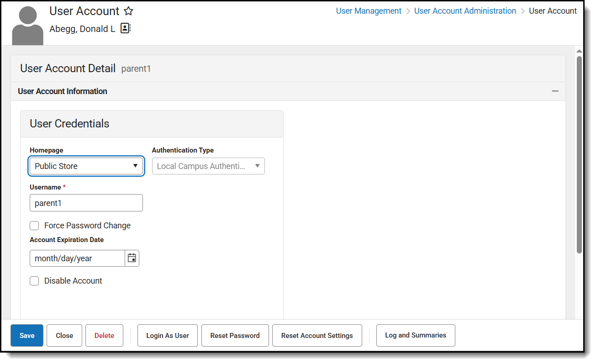Screen dimensions: 596x364
Task: Navigate to User Account Administration breadcrumb
Action: tap(465, 11)
